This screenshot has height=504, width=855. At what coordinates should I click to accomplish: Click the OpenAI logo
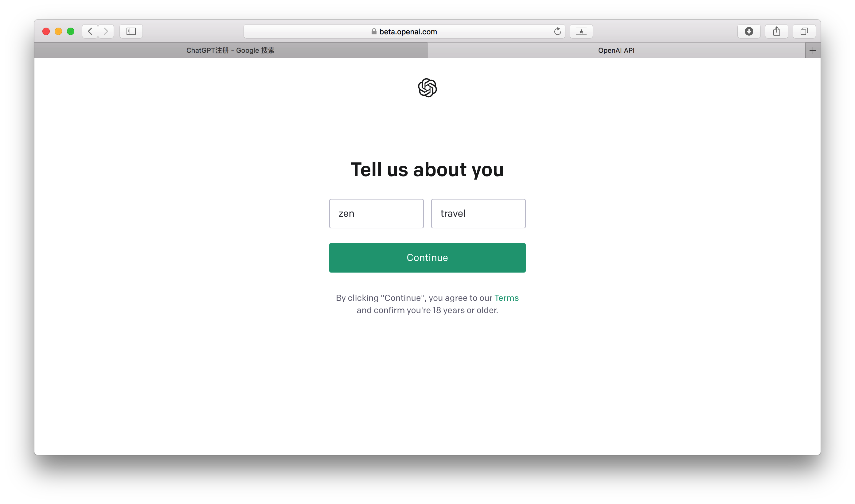tap(427, 87)
